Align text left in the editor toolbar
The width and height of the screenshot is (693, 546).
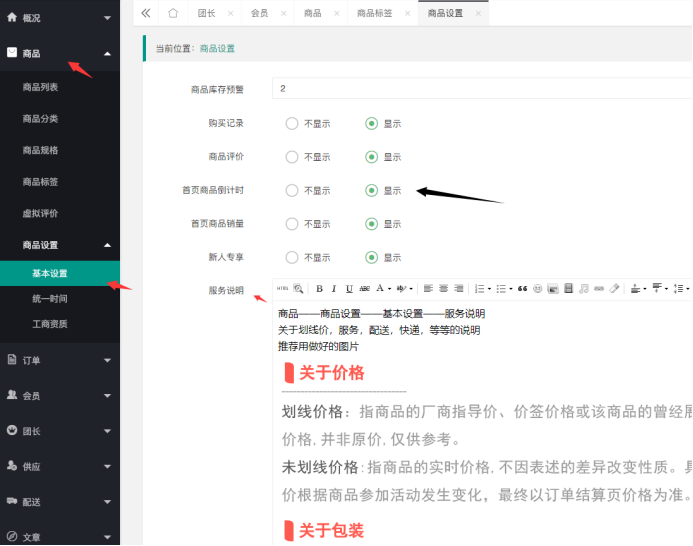point(428,288)
